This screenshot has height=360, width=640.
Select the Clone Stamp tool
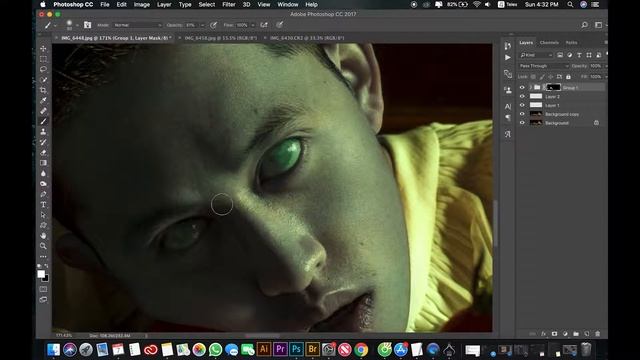[43, 131]
